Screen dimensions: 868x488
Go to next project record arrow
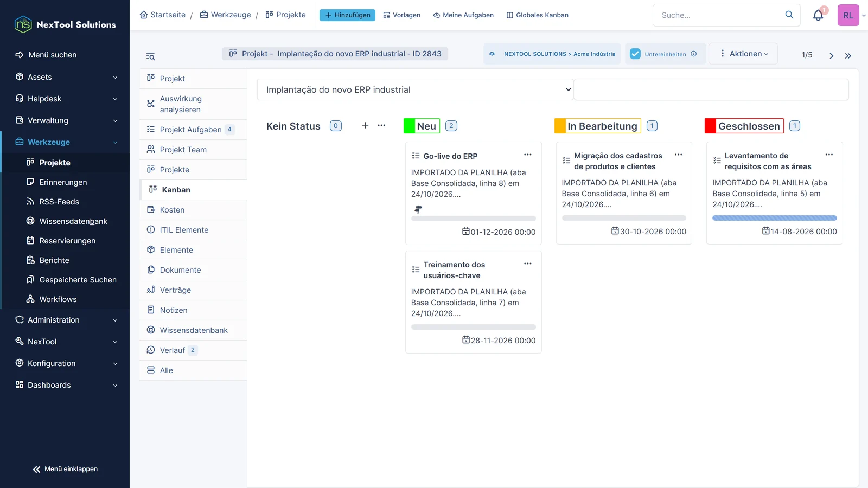(x=831, y=55)
